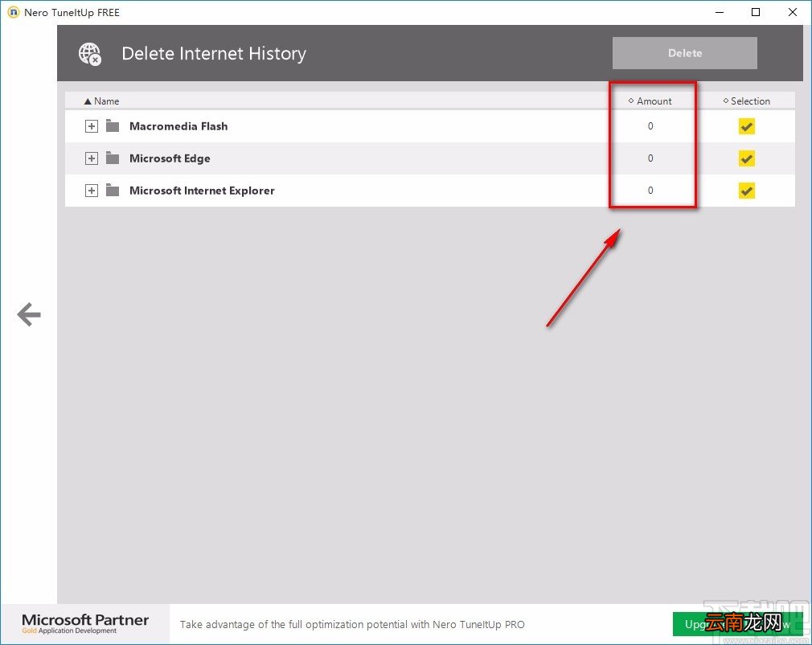Click the globe Delete Internet History icon
The width and height of the screenshot is (812, 645).
[x=89, y=54]
